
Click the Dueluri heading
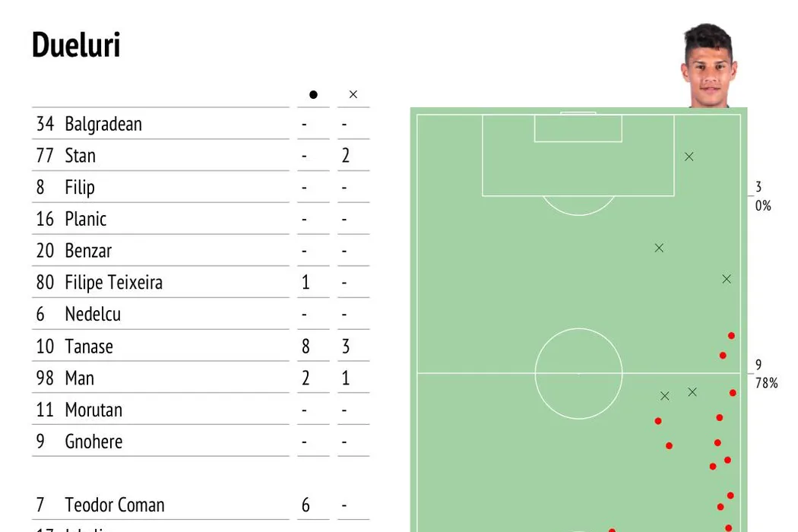(x=76, y=46)
